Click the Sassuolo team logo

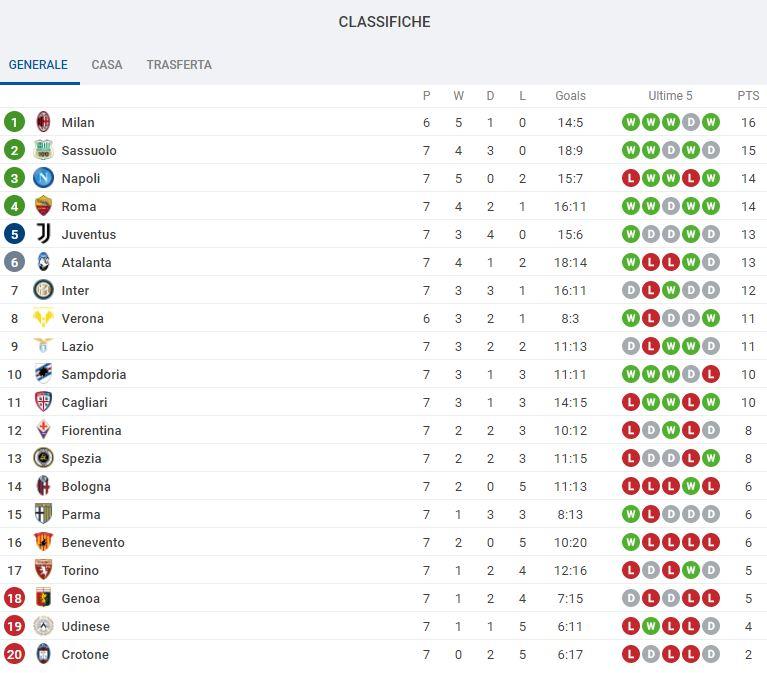pyautogui.click(x=43, y=150)
